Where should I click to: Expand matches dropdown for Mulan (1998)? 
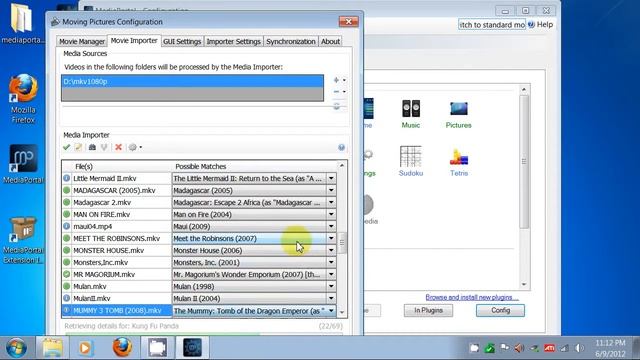click(331, 287)
